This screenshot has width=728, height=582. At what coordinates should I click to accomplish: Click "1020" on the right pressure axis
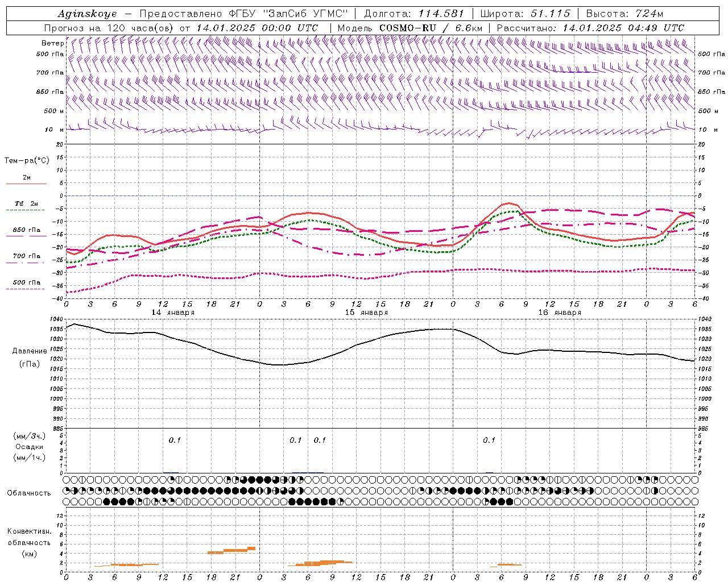(705, 359)
